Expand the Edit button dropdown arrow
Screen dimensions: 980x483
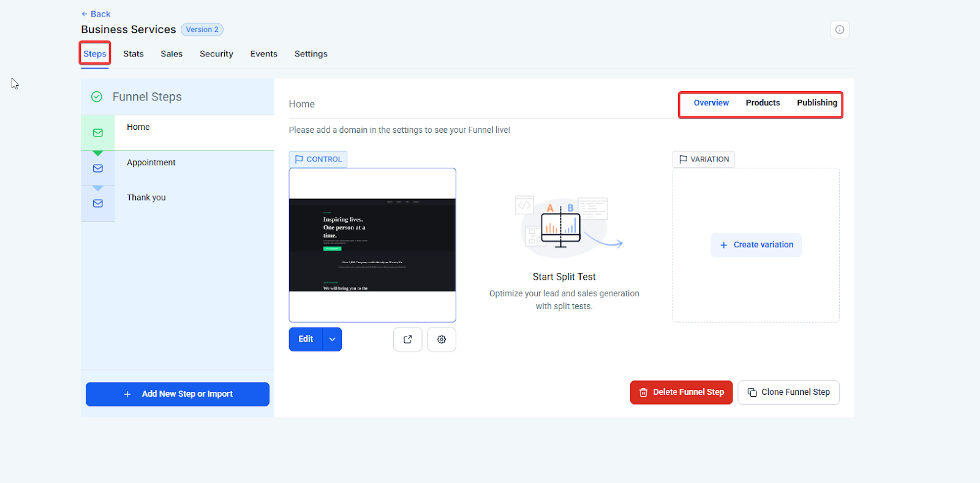[x=332, y=339]
